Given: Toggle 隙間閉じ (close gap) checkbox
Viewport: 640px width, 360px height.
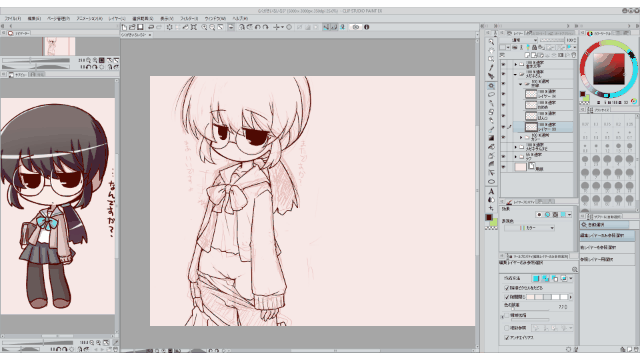Looking at the screenshot, I should [507, 297].
